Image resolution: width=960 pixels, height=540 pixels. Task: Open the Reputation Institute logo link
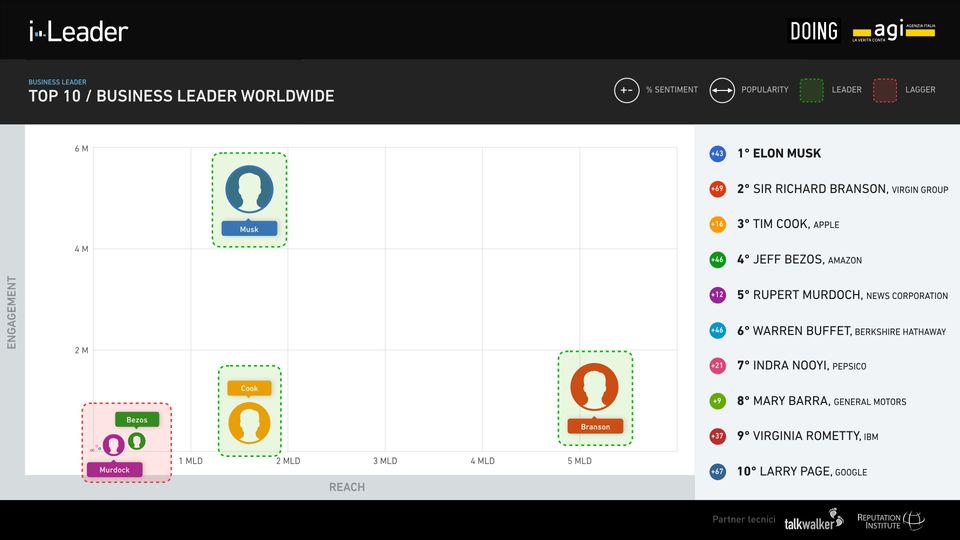click(x=890, y=521)
